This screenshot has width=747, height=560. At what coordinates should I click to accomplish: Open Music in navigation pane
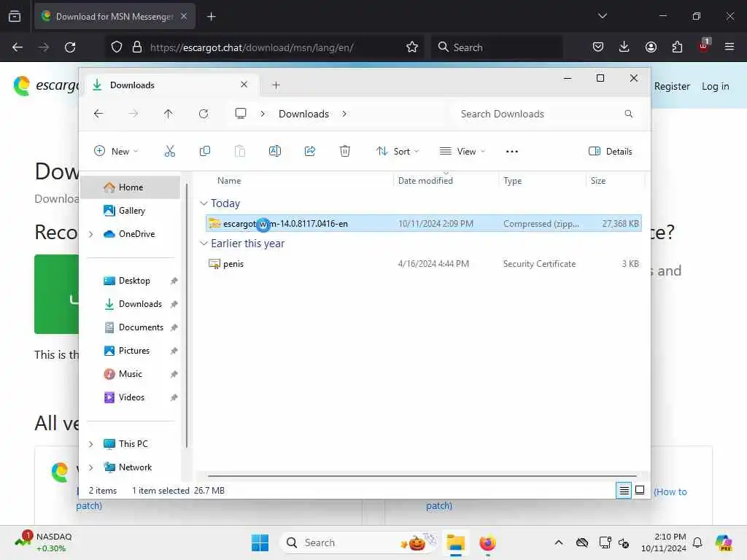click(130, 374)
